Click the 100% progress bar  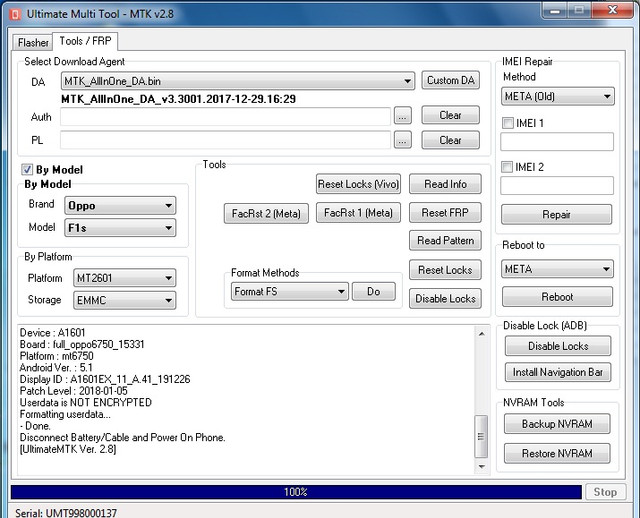pos(296,492)
